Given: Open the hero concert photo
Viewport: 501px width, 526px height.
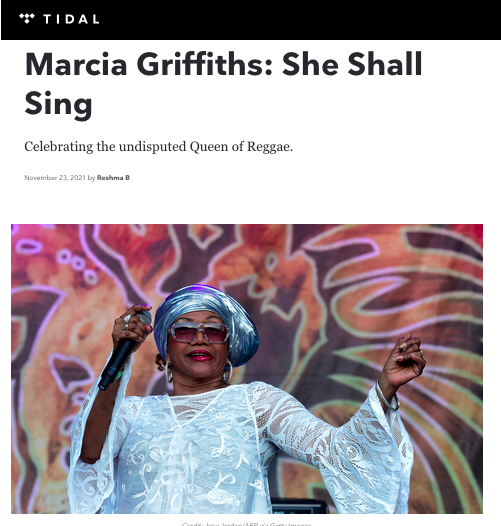Looking at the screenshot, I should 247,369.
